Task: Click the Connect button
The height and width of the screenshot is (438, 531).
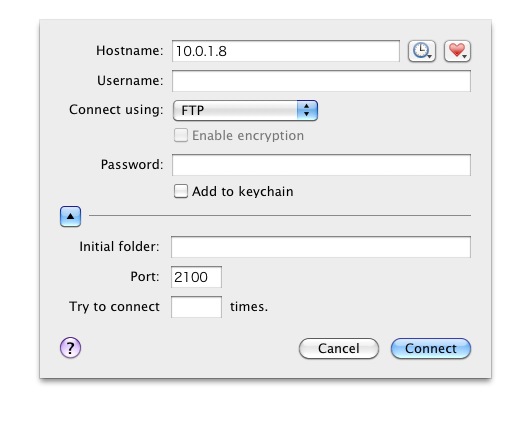Action: 431,348
